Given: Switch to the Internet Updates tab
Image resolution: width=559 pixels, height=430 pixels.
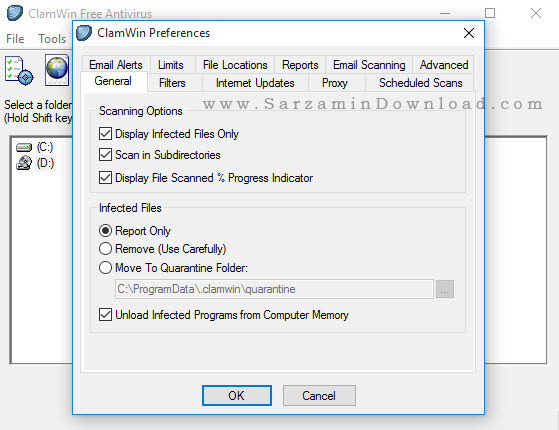Looking at the screenshot, I should point(255,83).
